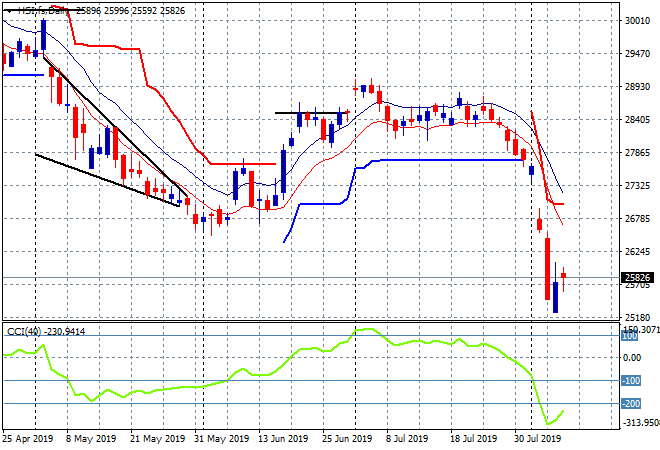Select the long blue horizontal support line near 27750
Viewport: 660px width, 450px height.
click(x=446, y=160)
